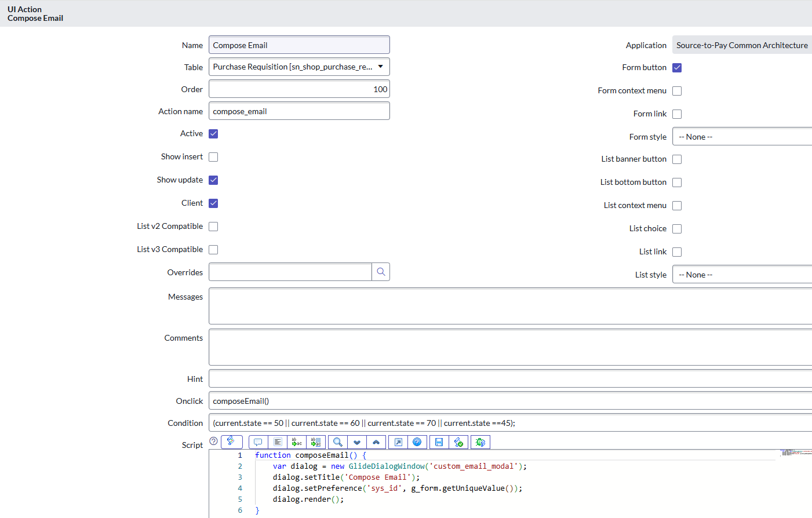This screenshot has height=518, width=812.
Task: Click into the Hint input field
Action: pos(510,379)
